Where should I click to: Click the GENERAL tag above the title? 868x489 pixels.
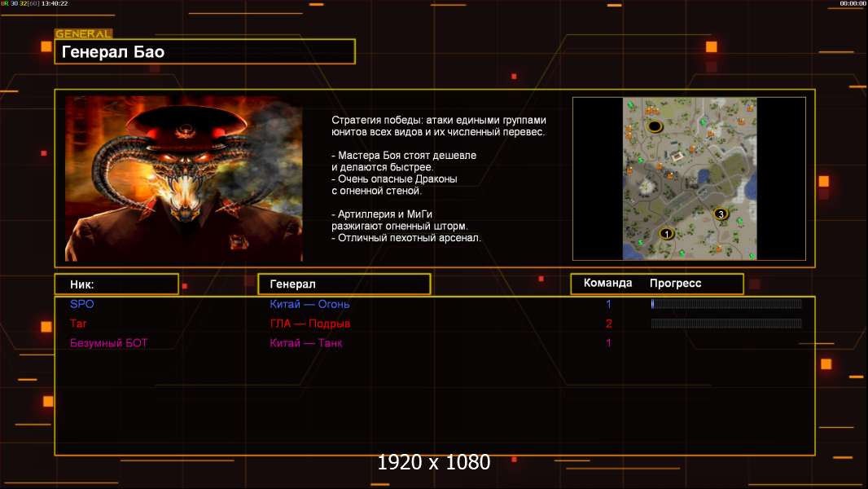(x=83, y=34)
